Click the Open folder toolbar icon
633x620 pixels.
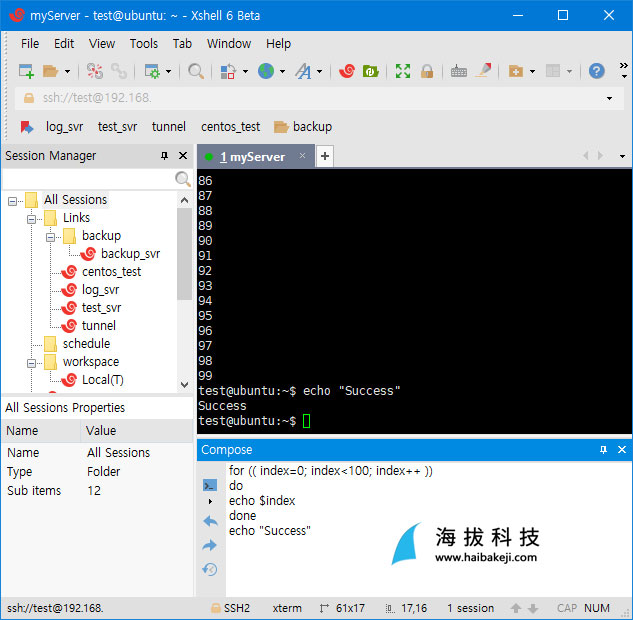click(x=51, y=71)
